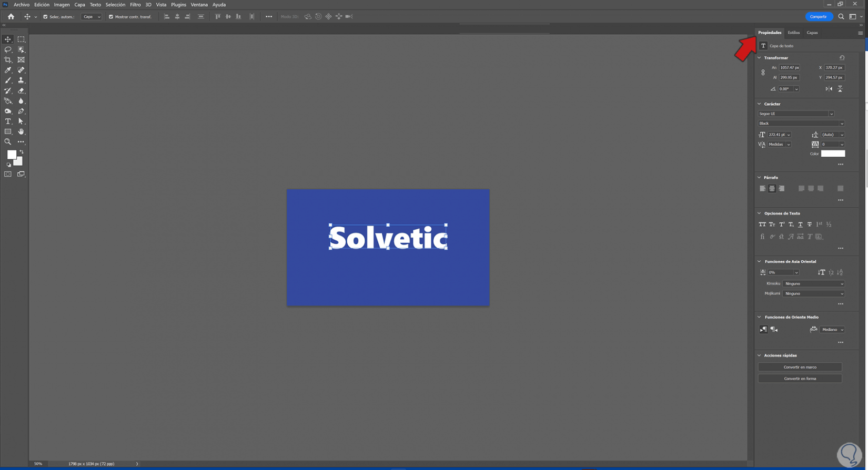Screen dimensions: 868x470
Task: Toggle Small Caps text style
Action: [x=772, y=224]
